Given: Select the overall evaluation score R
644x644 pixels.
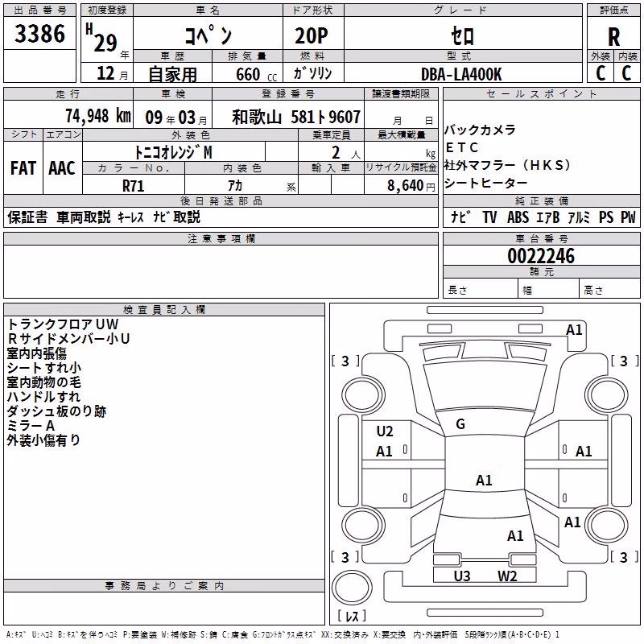Looking at the screenshot, I should click(x=613, y=37).
